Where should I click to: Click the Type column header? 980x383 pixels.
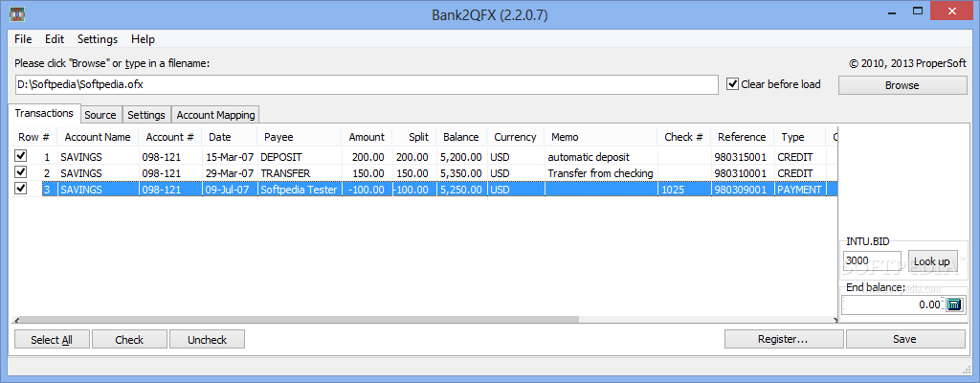coord(800,137)
